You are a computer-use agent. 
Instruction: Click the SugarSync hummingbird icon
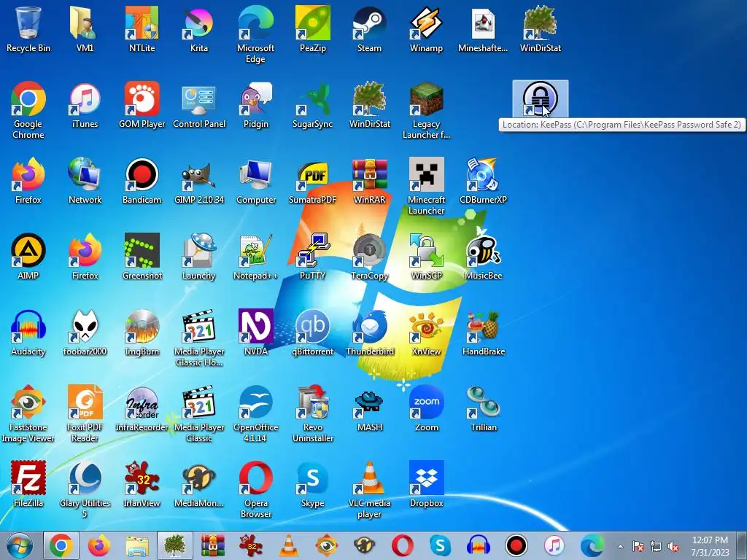312,105
